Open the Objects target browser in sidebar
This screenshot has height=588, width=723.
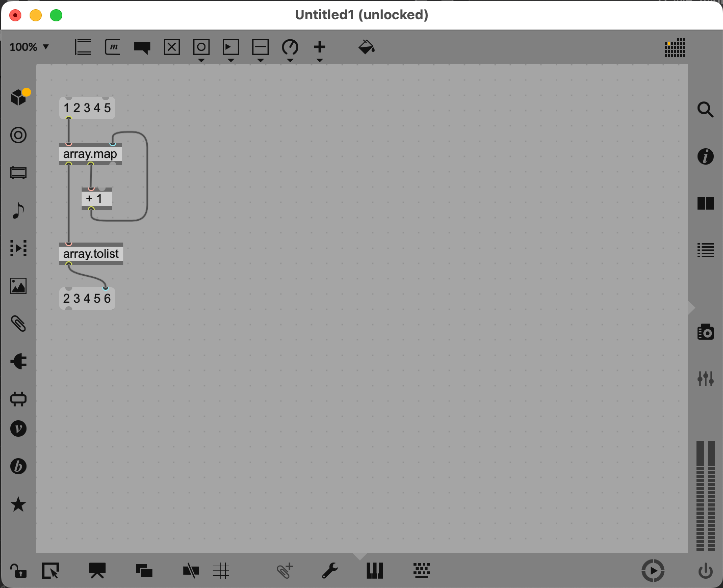tap(18, 135)
